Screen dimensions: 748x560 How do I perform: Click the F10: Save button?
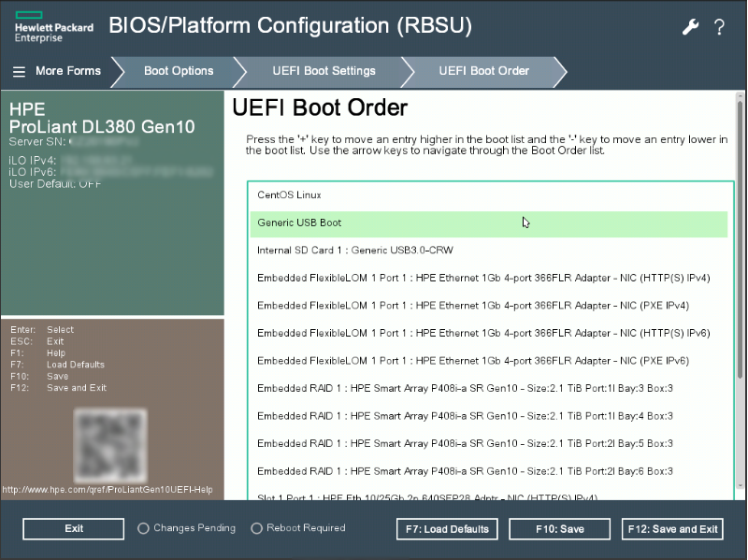559,529
